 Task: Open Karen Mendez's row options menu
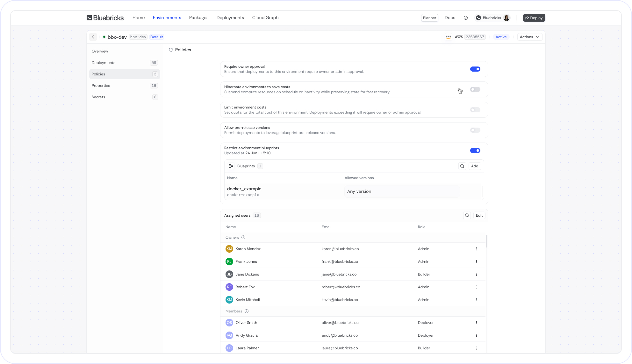tap(477, 249)
